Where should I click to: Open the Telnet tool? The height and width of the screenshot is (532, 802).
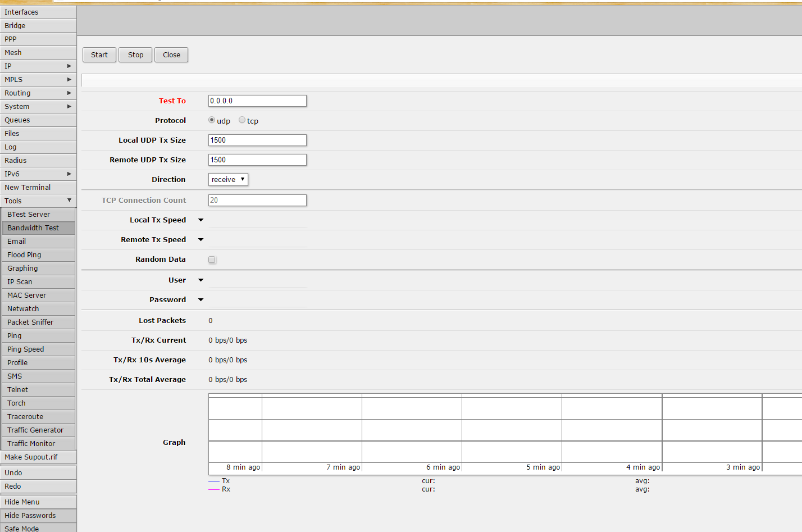tap(39, 390)
